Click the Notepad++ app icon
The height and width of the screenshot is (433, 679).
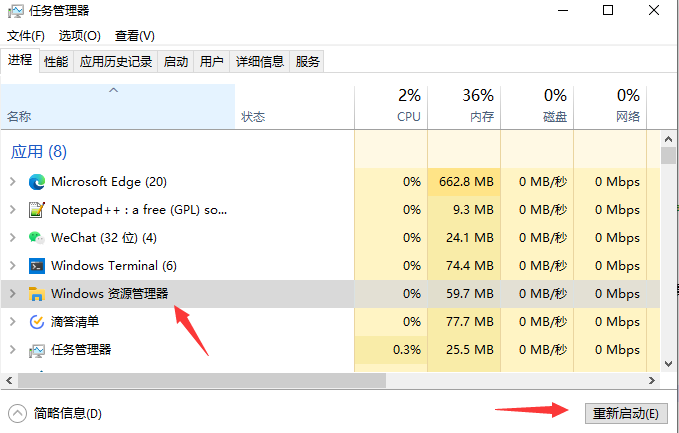click(x=37, y=210)
